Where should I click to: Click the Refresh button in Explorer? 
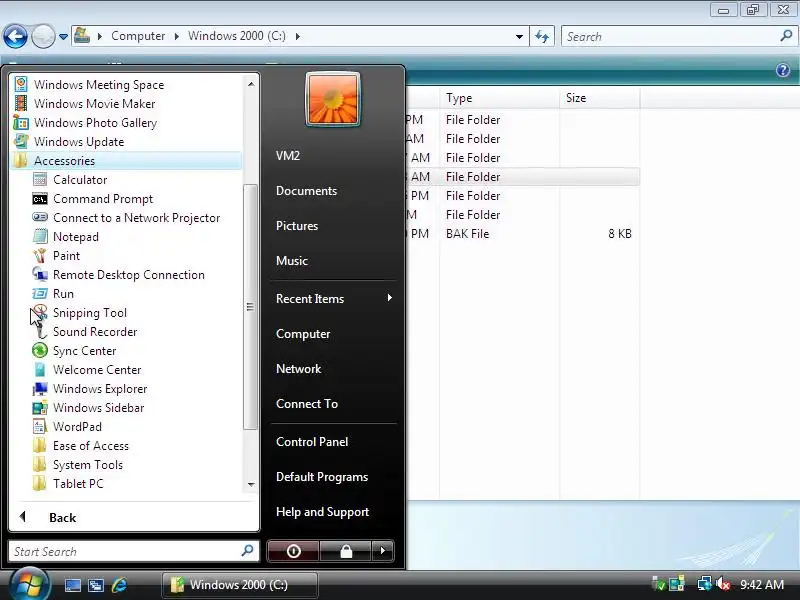click(x=542, y=36)
